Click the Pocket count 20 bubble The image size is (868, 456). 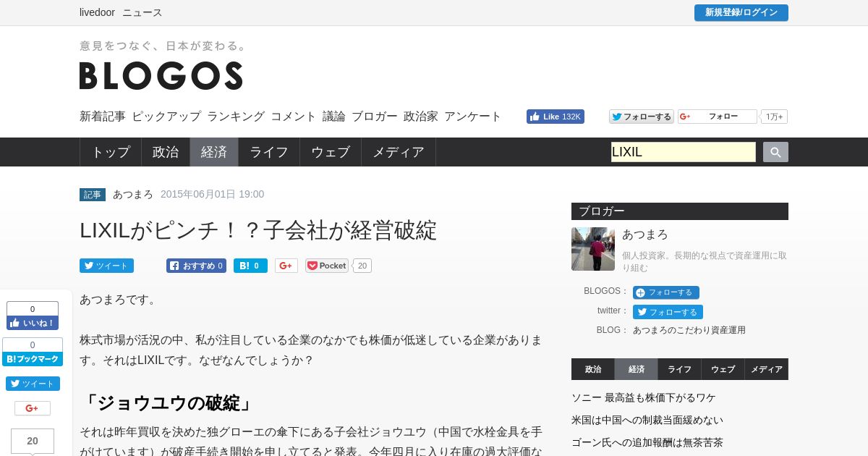tap(362, 266)
